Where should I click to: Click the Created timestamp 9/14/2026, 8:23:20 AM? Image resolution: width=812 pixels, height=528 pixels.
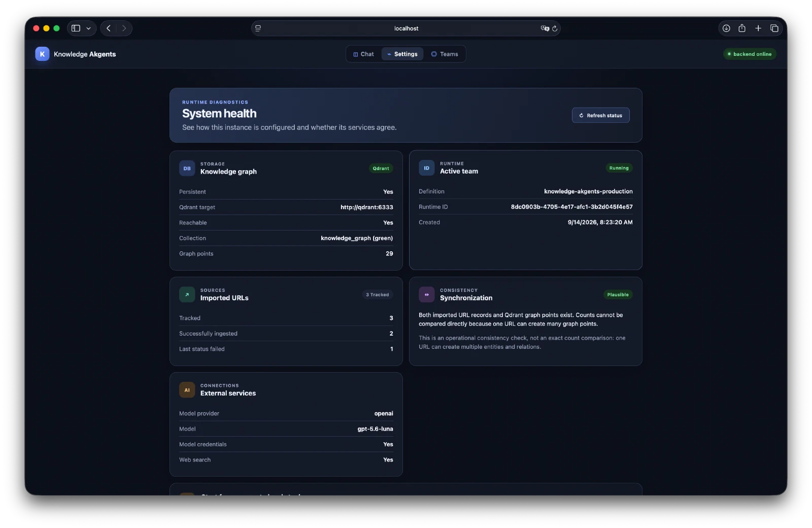[600, 222]
